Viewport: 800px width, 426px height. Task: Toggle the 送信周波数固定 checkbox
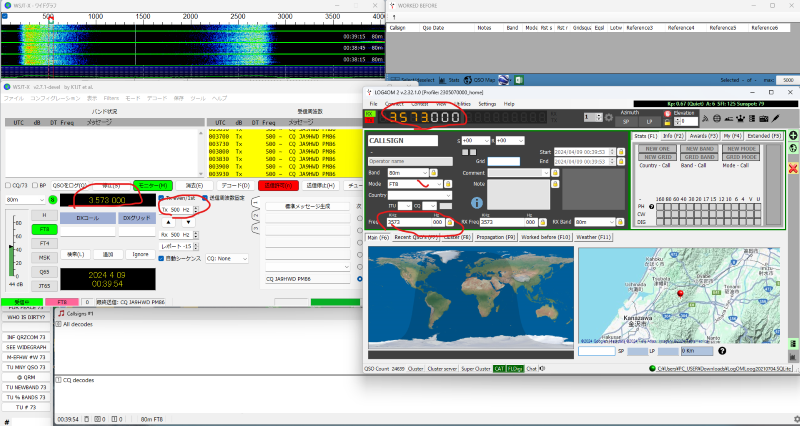click(x=205, y=198)
